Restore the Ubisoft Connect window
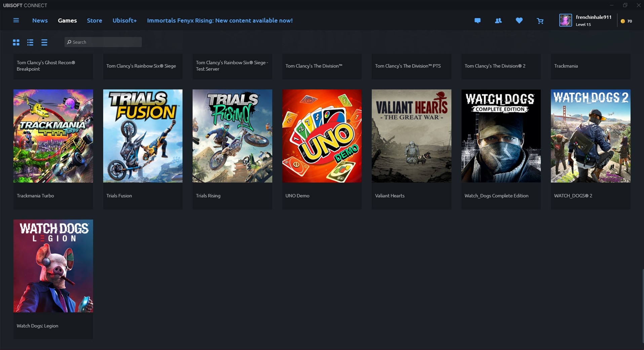The image size is (644, 350). pos(625,5)
